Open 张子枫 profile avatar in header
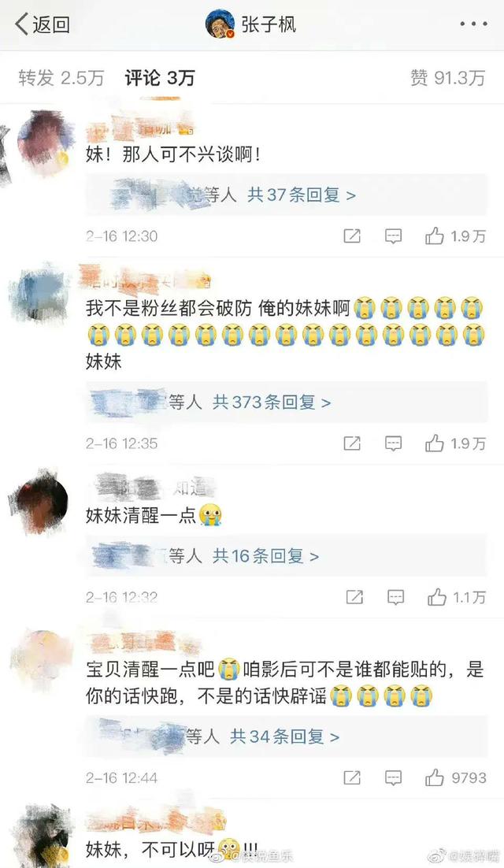The image size is (504, 868). click(220, 24)
